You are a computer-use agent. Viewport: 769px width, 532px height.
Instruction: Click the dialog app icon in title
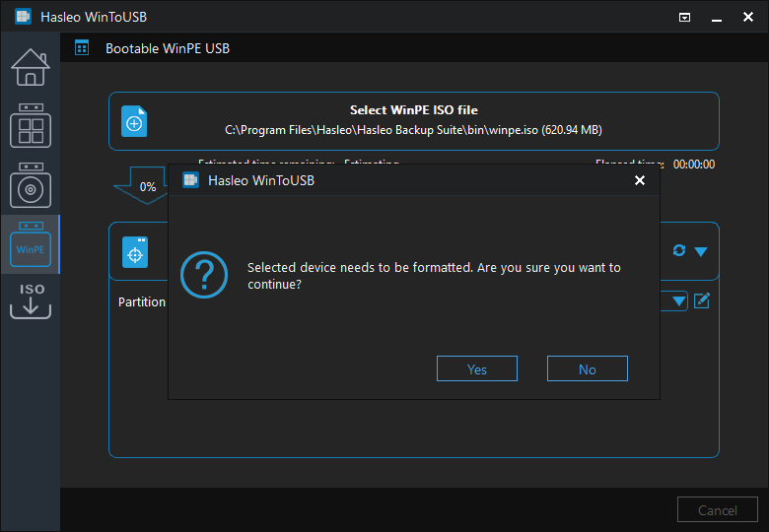point(191,180)
